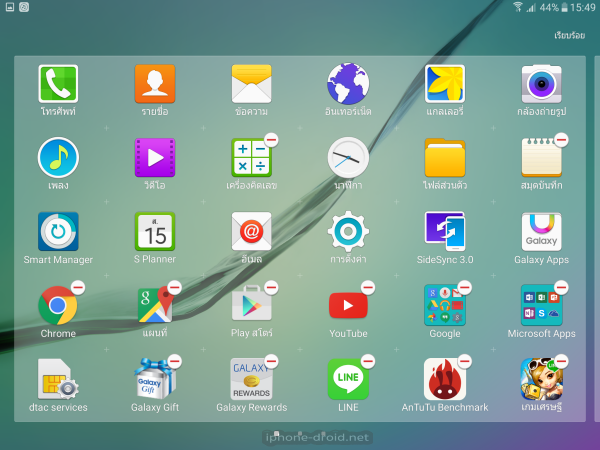Launch Smart Manager
The image size is (600, 450).
tap(58, 232)
